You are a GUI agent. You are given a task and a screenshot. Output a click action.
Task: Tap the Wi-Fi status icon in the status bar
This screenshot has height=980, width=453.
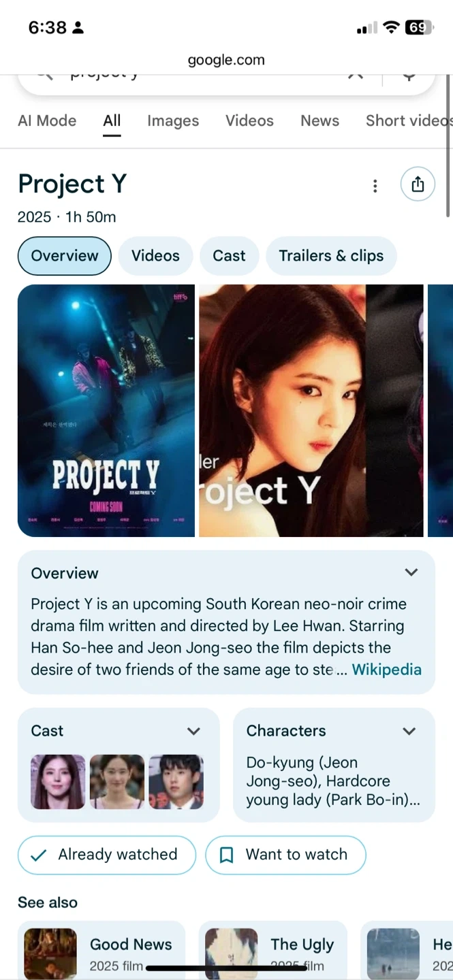(391, 27)
